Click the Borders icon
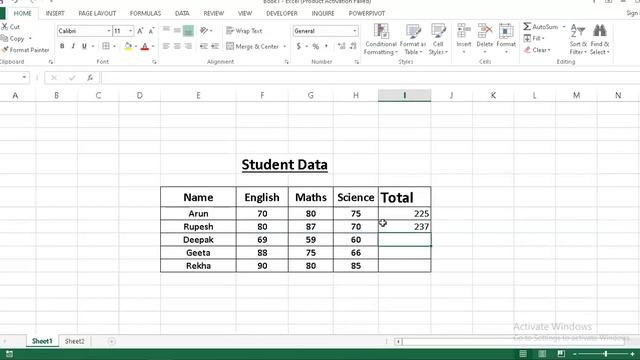640x360 pixels. click(x=106, y=46)
